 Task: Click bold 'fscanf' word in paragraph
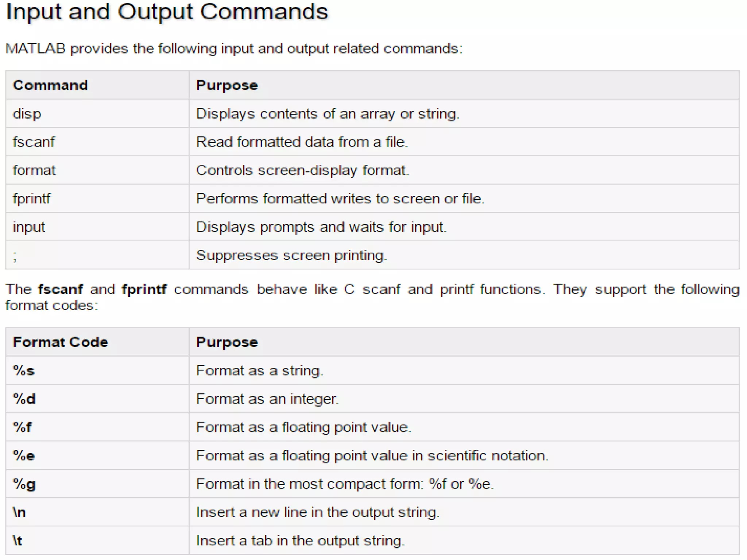60,289
